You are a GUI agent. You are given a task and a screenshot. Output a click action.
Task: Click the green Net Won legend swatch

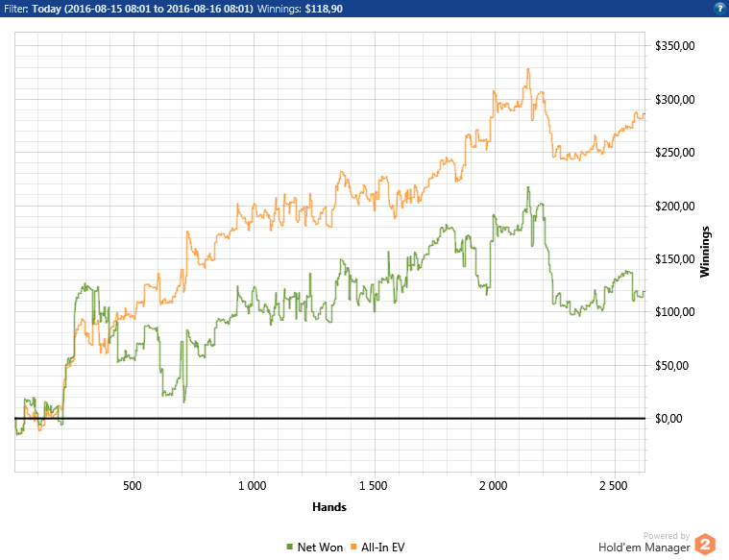290,547
